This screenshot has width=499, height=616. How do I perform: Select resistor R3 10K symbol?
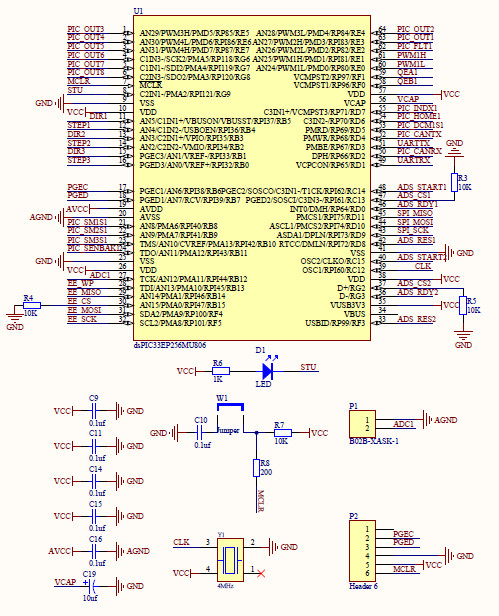point(454,182)
